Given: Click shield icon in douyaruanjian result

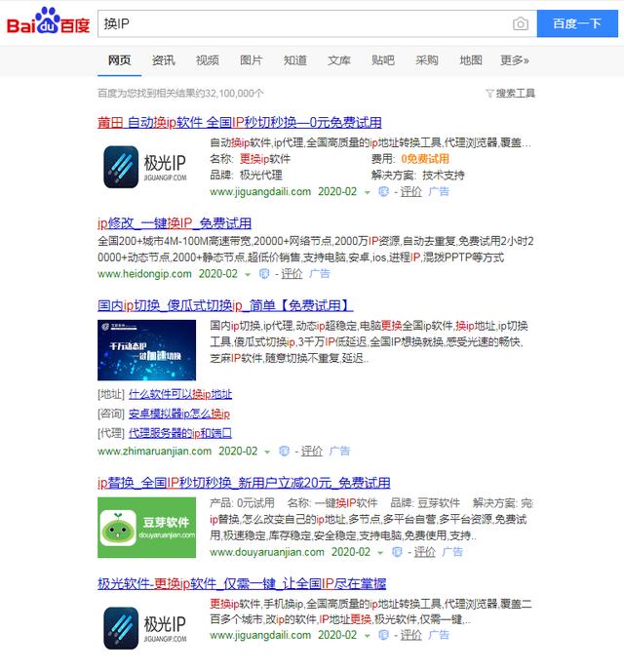Looking at the screenshot, I should [x=397, y=552].
